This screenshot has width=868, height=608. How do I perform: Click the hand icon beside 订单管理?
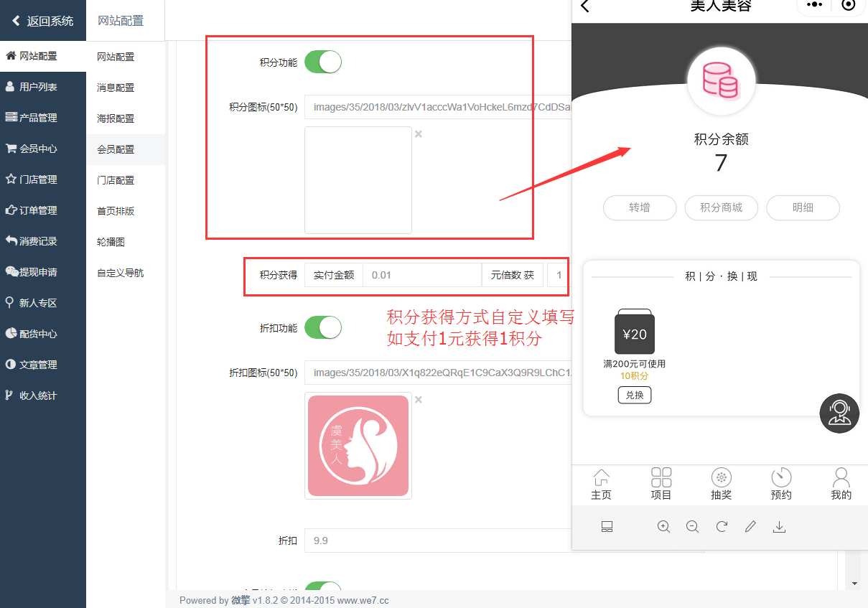[x=11, y=210]
